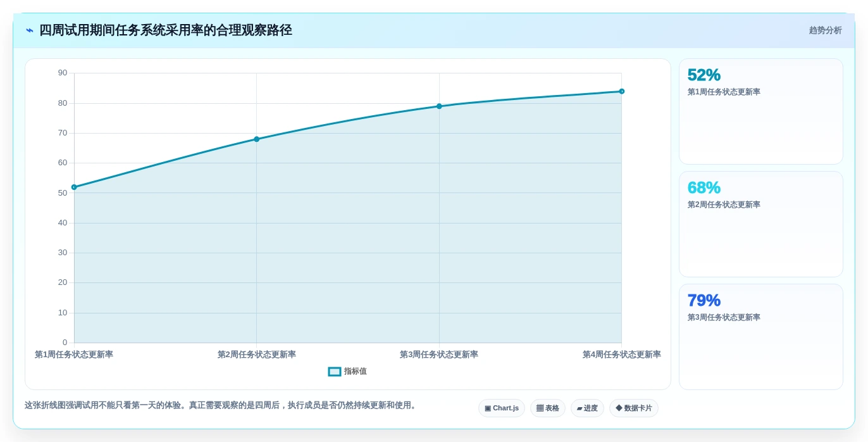The width and height of the screenshot is (868, 442).
Task: Click 第1周任务状态更新率 caption under 52%
Action: [x=724, y=92]
